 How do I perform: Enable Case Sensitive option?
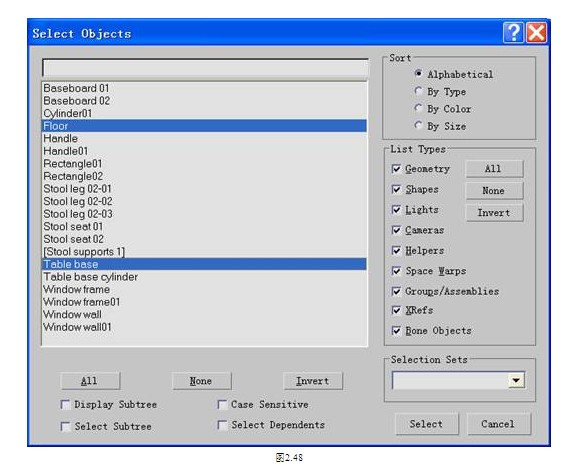(222, 404)
